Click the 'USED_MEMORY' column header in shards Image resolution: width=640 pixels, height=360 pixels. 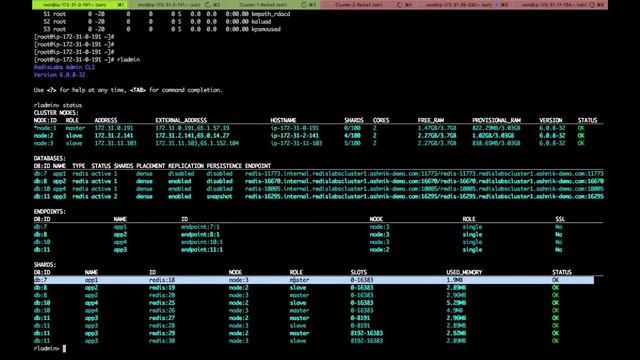[464, 272]
